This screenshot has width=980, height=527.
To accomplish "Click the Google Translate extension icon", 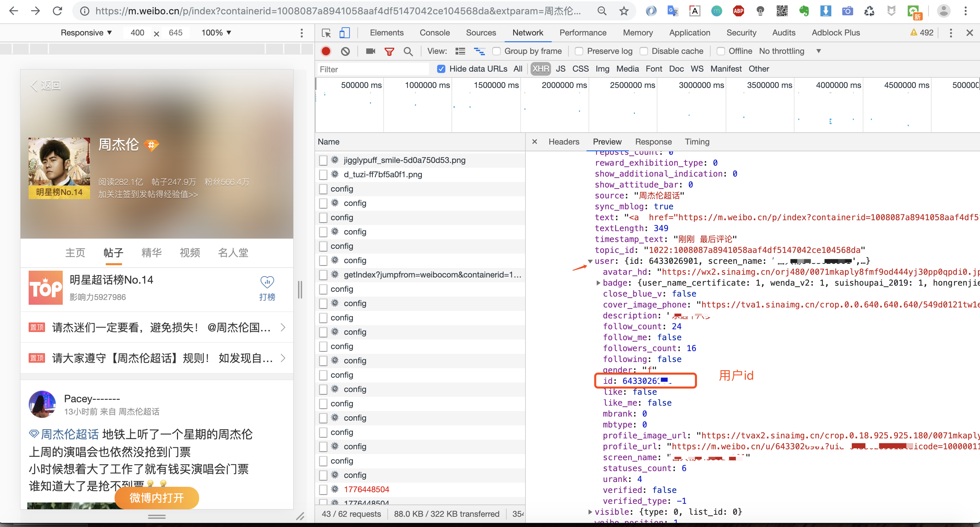I will 673,11.
